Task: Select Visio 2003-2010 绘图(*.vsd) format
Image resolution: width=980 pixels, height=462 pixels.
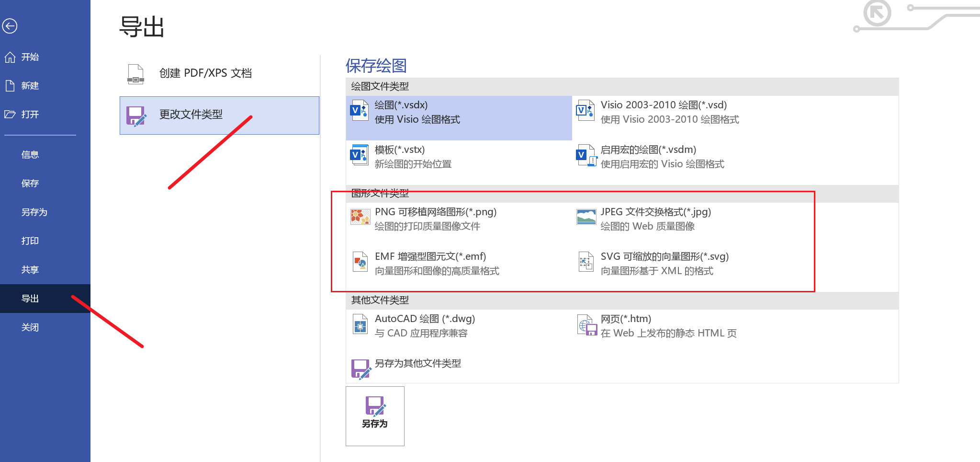Action: click(x=663, y=112)
